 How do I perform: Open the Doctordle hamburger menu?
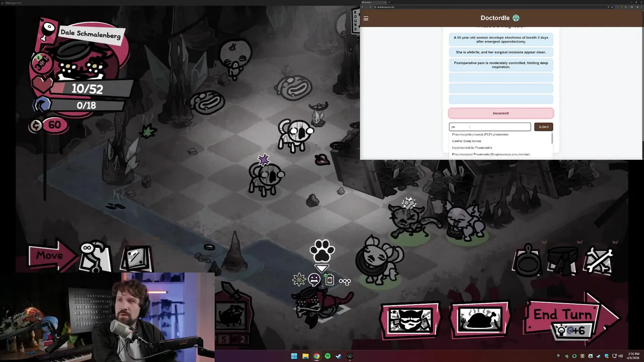pos(366,18)
